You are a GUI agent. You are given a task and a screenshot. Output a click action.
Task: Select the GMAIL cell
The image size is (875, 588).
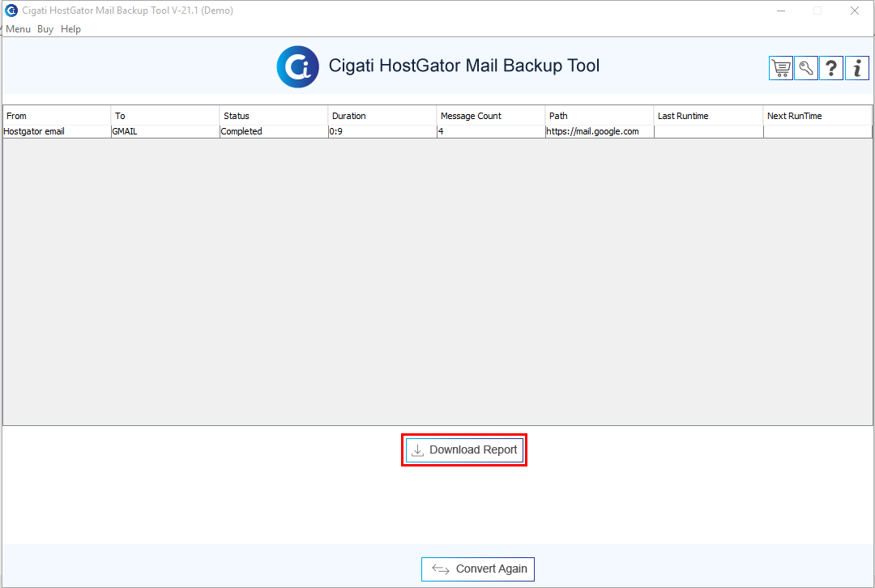coord(165,132)
